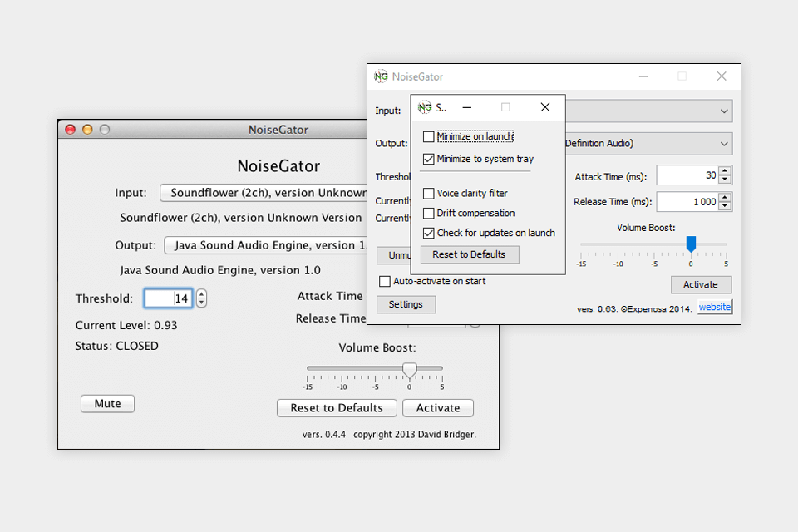
Task: Click Threshold input field showing 14
Action: click(x=168, y=298)
